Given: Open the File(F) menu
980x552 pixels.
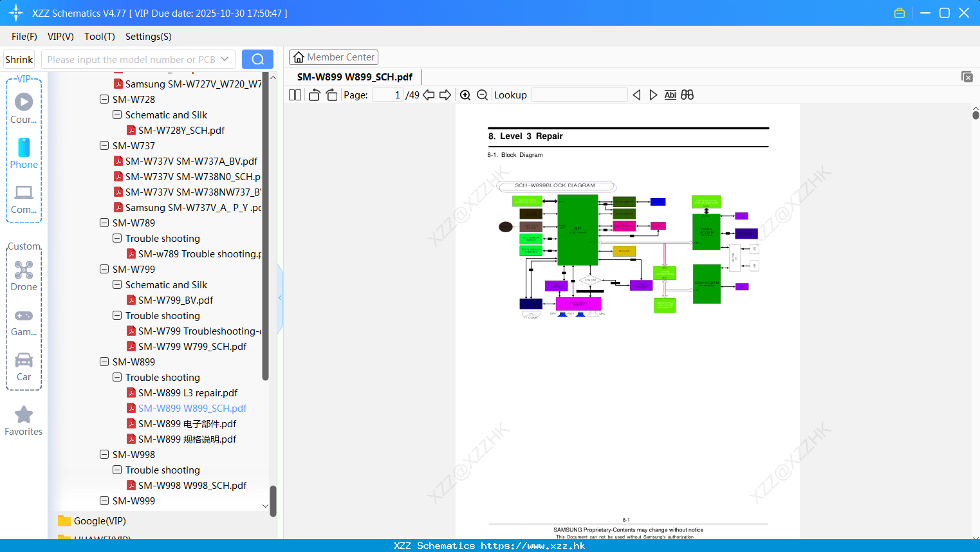Looking at the screenshot, I should point(24,37).
